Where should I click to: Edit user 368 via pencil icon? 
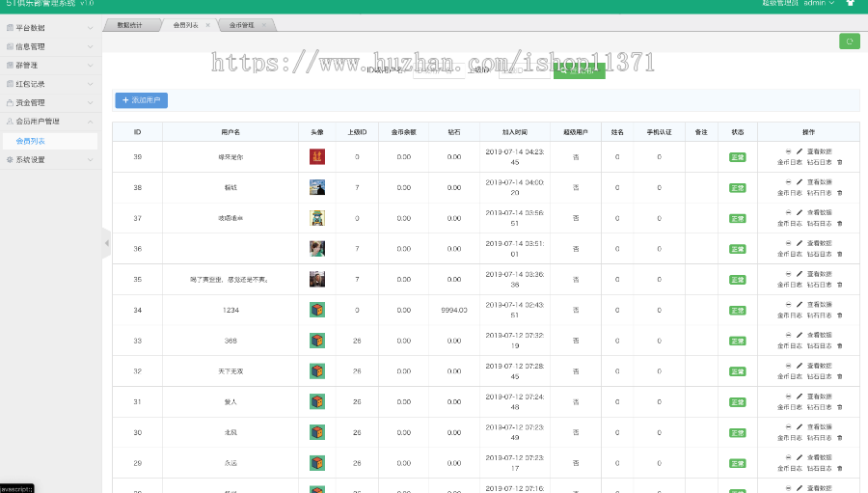tap(800, 335)
